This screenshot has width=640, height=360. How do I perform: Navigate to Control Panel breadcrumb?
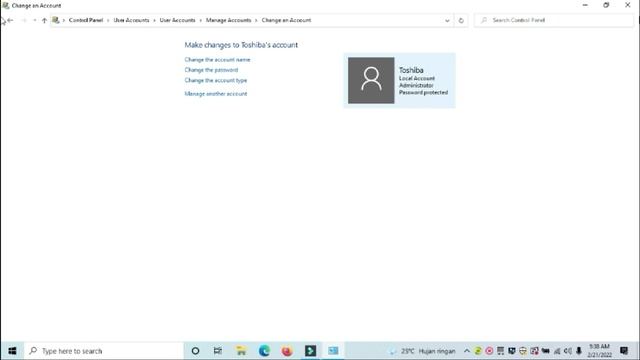[86, 20]
